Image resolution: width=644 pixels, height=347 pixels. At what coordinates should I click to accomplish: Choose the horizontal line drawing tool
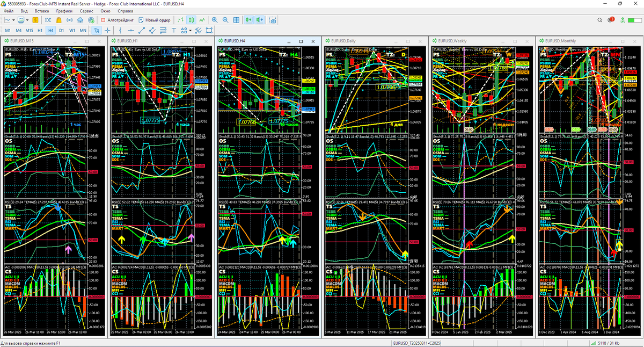point(131,31)
